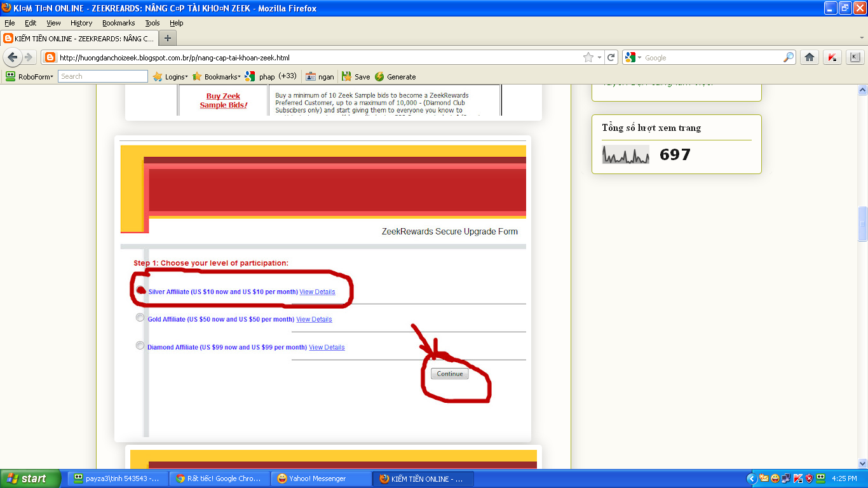Screen dimensions: 868x488
Task: Open the bookmark star dropdown arrow
Action: click(600, 57)
